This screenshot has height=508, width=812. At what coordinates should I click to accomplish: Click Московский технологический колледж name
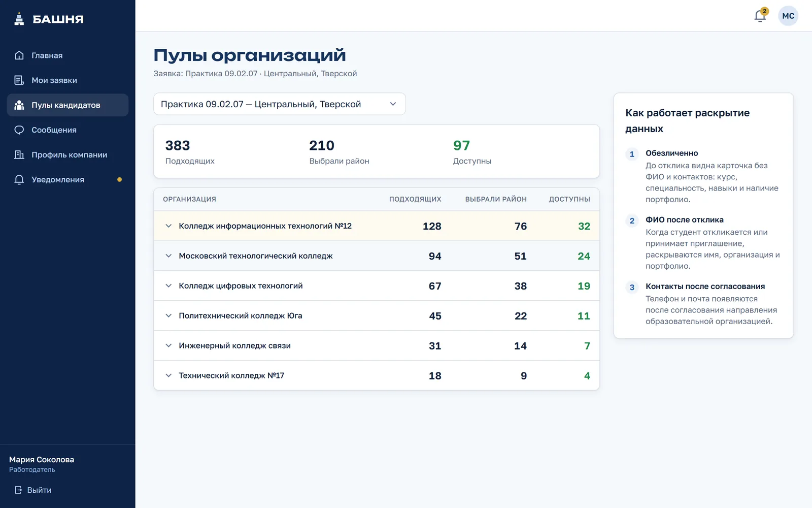[x=256, y=256]
